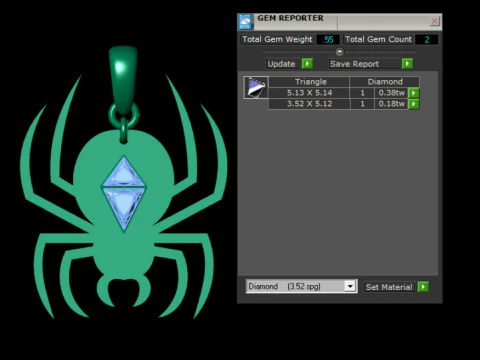The image size is (480, 360).
Task: Select the triangle gem shape thumbnail
Action: tap(256, 87)
